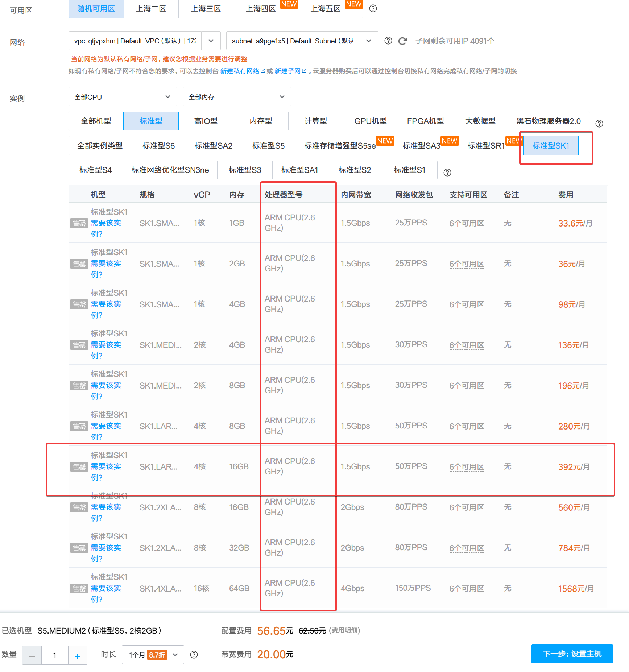This screenshot has height=672, width=629.
Task: Open the VPC network dropdown
Action: (144, 41)
